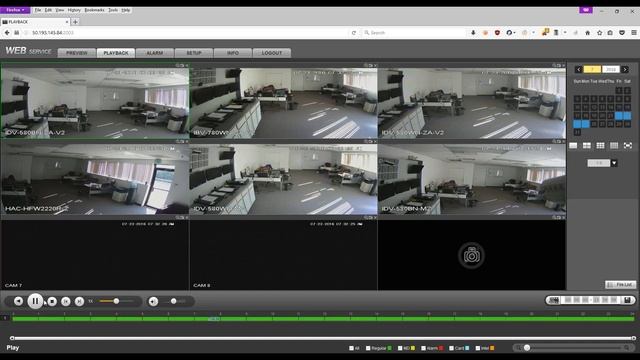Go to next month in calendar
The image size is (640, 360).
click(x=625, y=69)
